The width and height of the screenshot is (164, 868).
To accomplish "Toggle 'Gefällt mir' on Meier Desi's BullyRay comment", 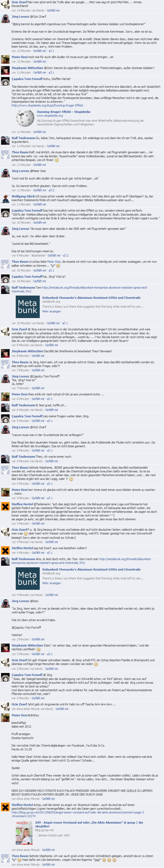I will coord(48,799).
